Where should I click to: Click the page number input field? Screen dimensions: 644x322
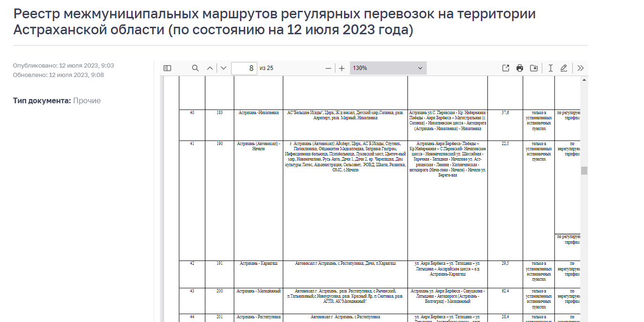click(x=244, y=68)
